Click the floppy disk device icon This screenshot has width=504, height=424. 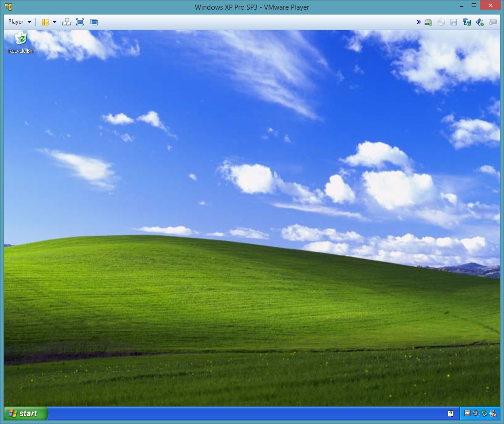click(454, 22)
